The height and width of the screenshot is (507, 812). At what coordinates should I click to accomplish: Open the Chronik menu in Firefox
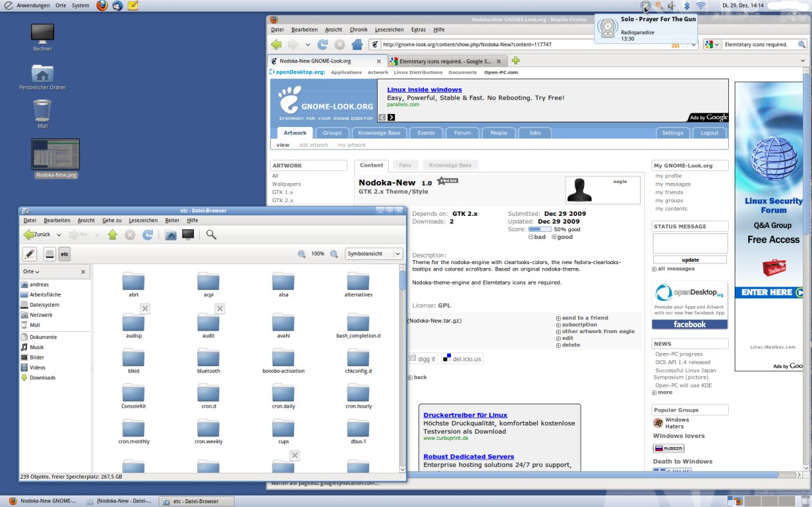pyautogui.click(x=358, y=30)
